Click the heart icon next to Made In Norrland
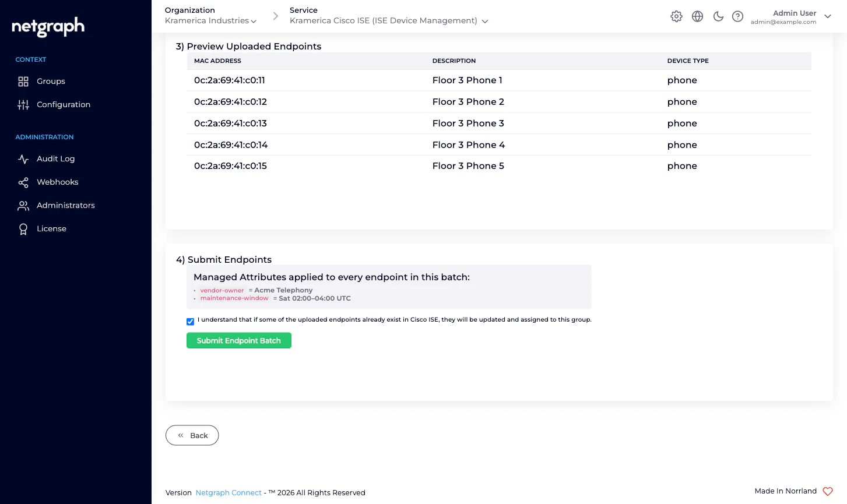 (827, 491)
